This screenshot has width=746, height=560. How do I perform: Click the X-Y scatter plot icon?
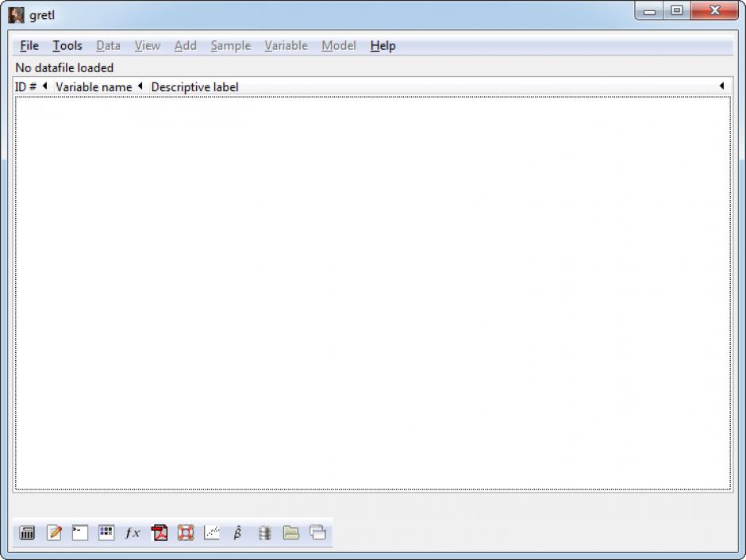click(212, 532)
